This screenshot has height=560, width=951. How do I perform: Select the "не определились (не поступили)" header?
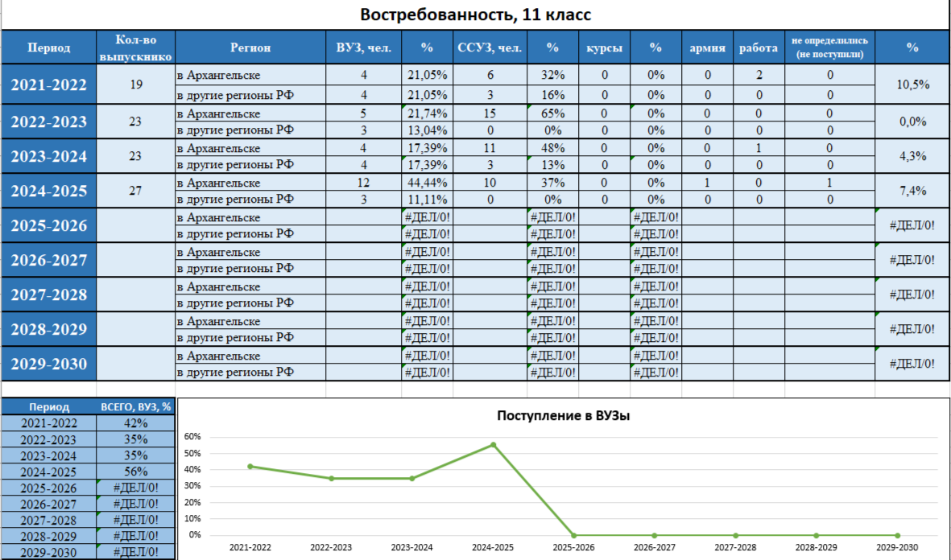coord(829,47)
